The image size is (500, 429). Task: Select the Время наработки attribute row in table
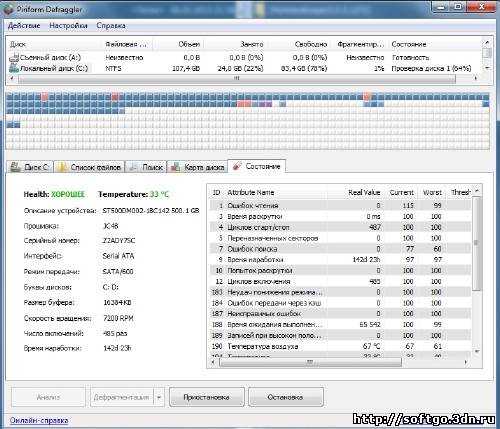[x=340, y=260]
